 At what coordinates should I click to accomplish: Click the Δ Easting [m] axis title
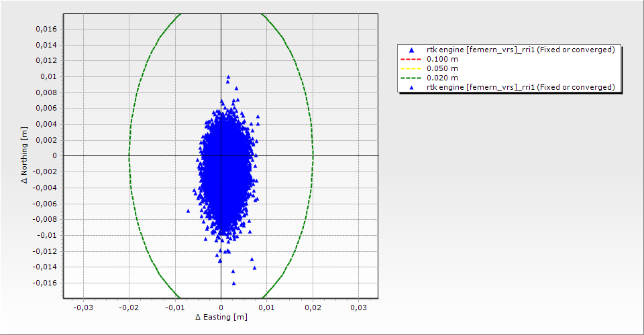[x=221, y=317]
